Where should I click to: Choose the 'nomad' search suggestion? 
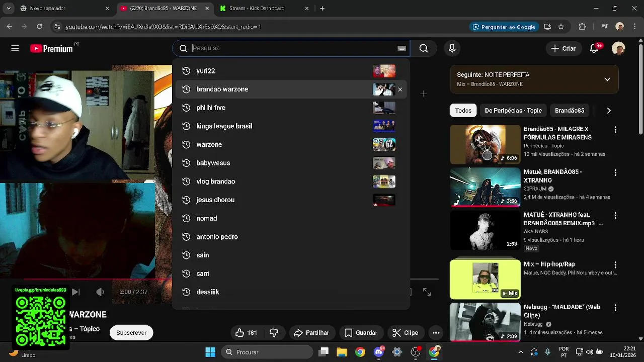click(291, 218)
